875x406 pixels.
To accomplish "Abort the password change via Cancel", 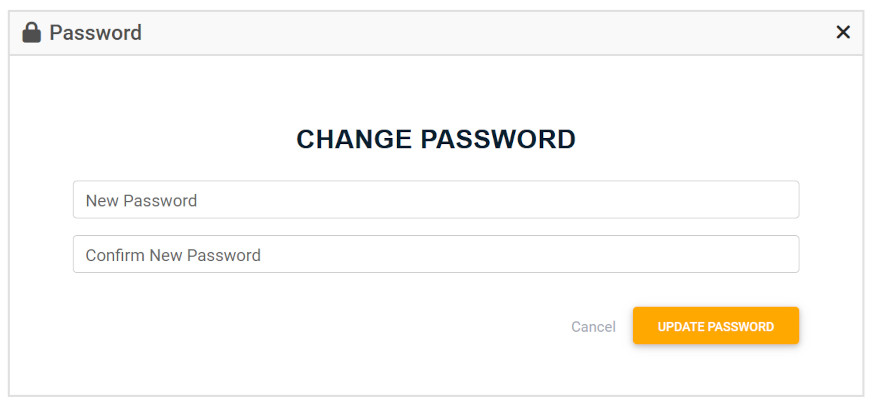I will click(x=593, y=327).
